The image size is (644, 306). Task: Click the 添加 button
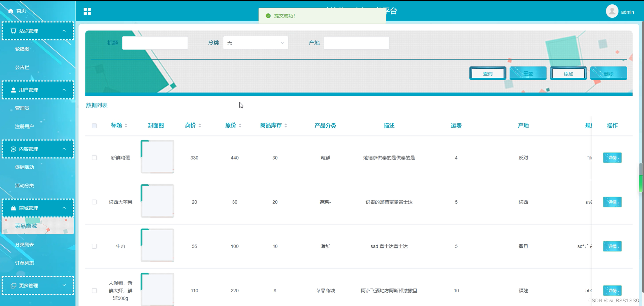[568, 73]
